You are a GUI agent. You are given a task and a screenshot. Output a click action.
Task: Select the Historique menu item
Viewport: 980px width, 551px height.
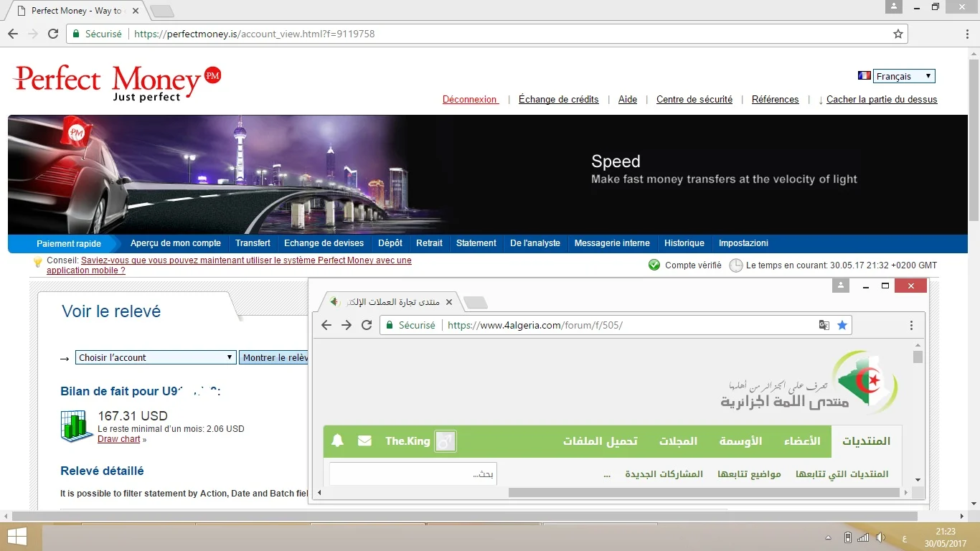[684, 243]
